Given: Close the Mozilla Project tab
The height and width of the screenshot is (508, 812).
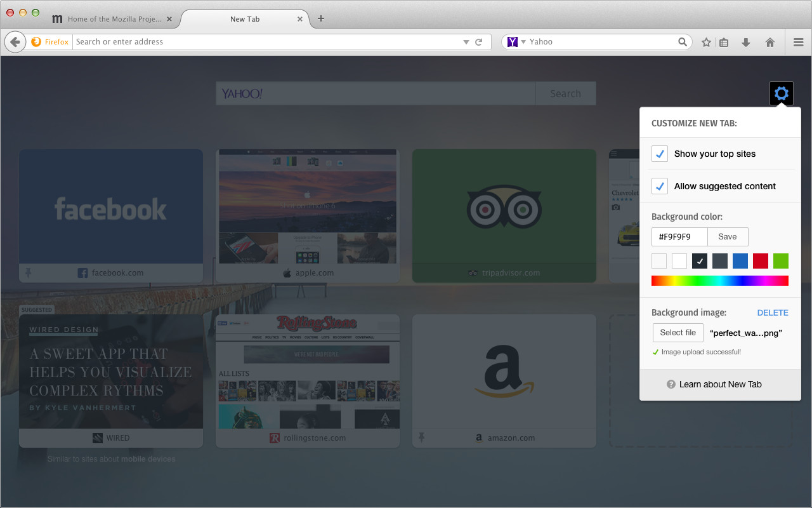Looking at the screenshot, I should [169, 19].
